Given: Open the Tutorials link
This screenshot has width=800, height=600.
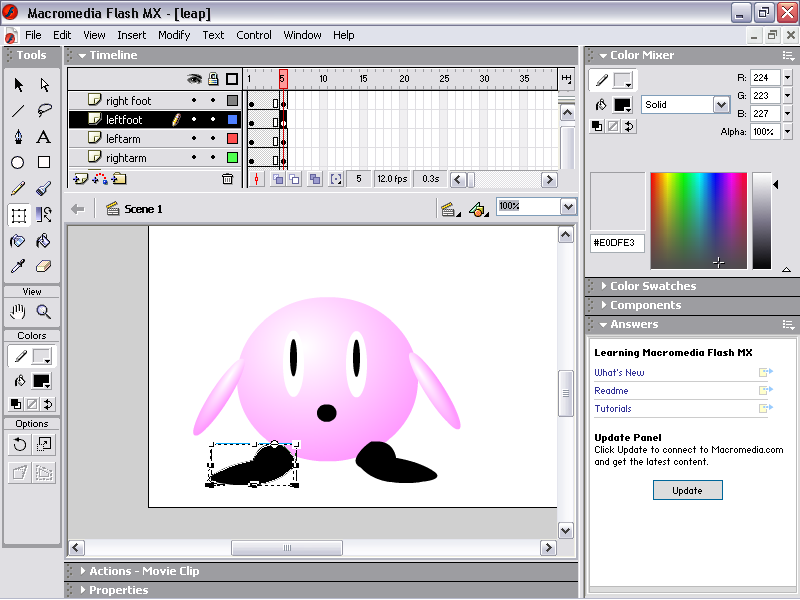Looking at the screenshot, I should click(x=613, y=409).
